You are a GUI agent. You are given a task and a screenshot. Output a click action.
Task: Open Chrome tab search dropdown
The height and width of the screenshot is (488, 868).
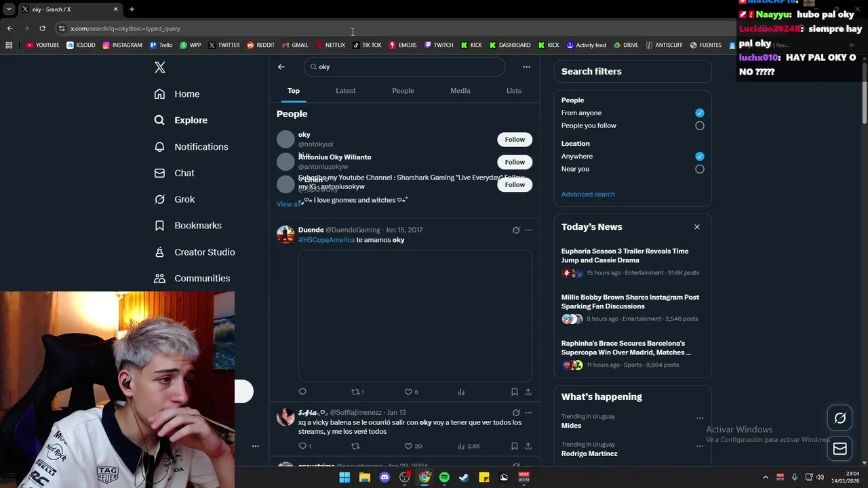click(x=9, y=9)
